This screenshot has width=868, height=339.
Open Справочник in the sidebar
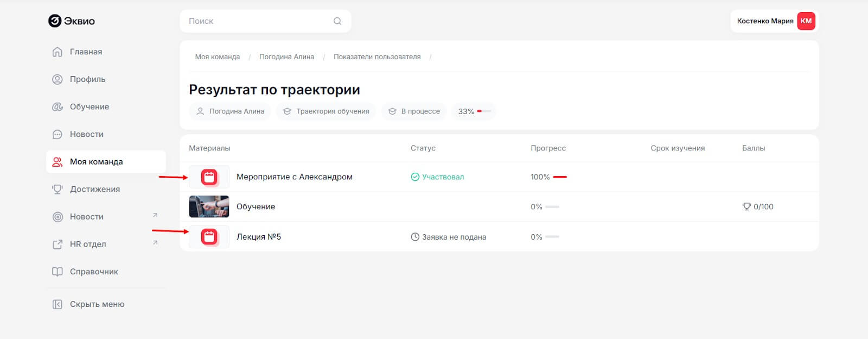tap(106, 272)
